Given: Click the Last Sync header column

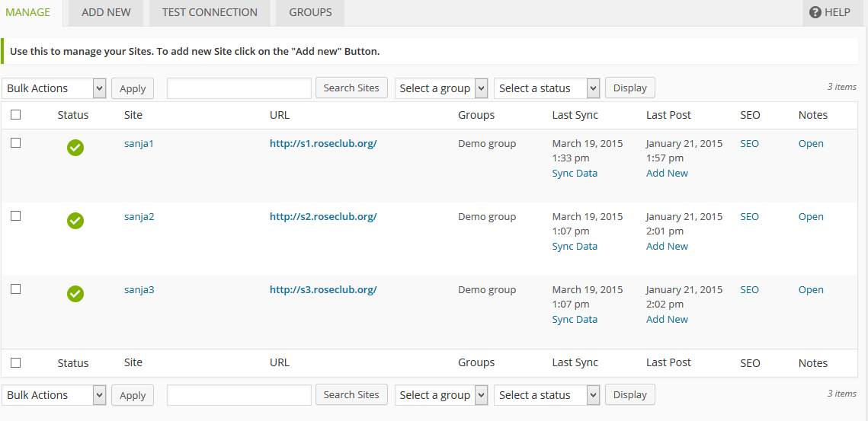Looking at the screenshot, I should 575,115.
